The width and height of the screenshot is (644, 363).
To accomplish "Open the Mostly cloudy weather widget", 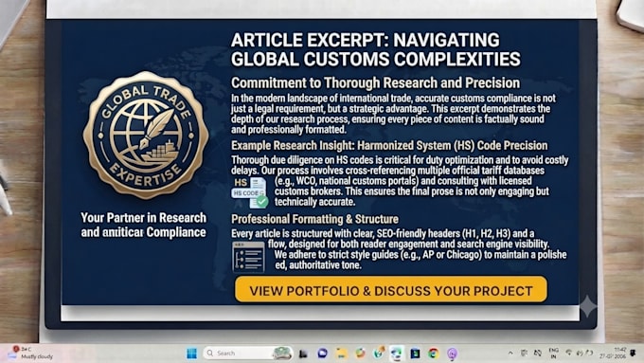I will (x=32, y=353).
